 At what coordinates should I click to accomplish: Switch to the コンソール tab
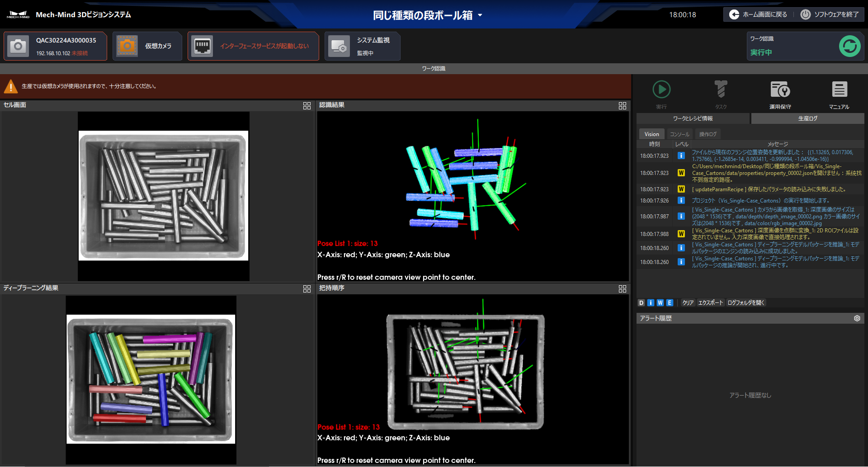(679, 134)
